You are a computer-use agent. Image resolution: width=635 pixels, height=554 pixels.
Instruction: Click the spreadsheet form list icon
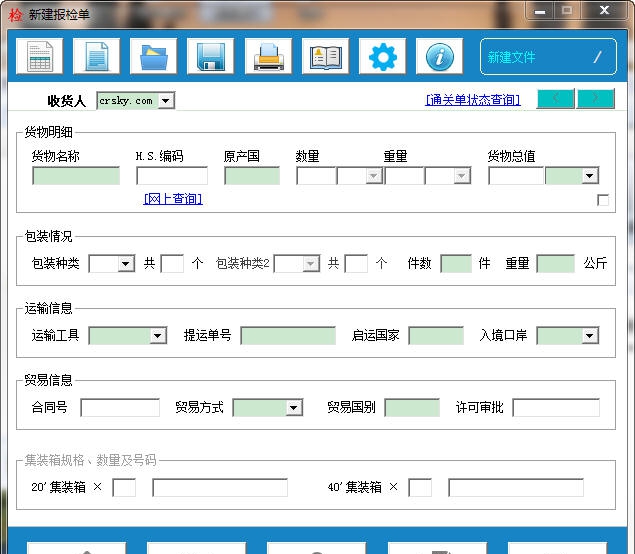39,57
